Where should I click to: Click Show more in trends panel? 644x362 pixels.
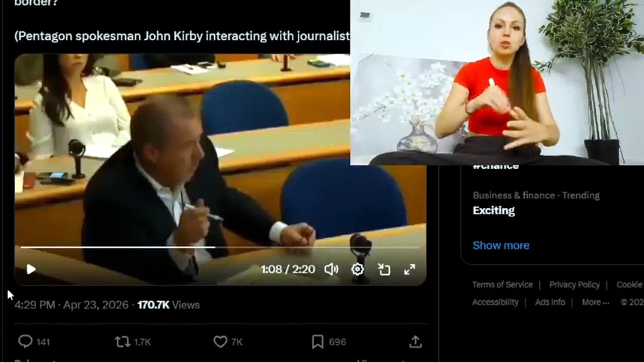(x=501, y=245)
